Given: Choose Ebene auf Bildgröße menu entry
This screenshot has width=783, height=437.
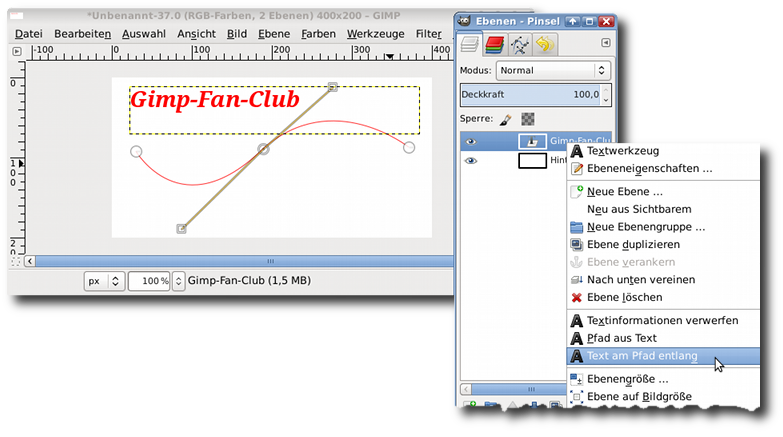Looking at the screenshot, I should 663,397.
